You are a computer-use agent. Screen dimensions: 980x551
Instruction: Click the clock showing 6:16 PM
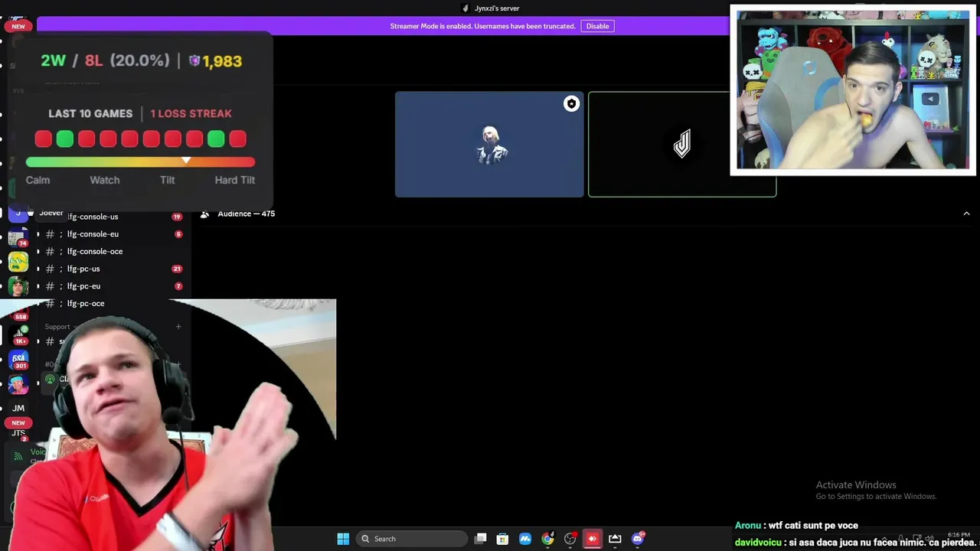tap(959, 534)
